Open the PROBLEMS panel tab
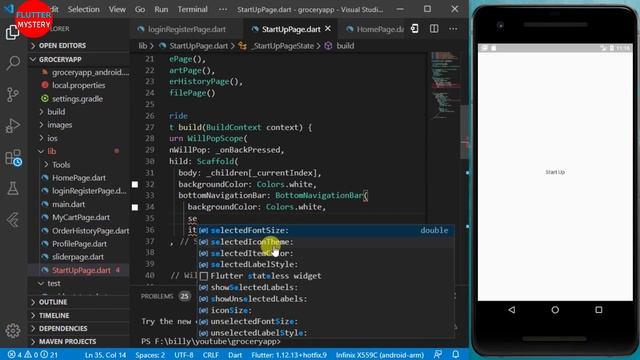 (157, 296)
